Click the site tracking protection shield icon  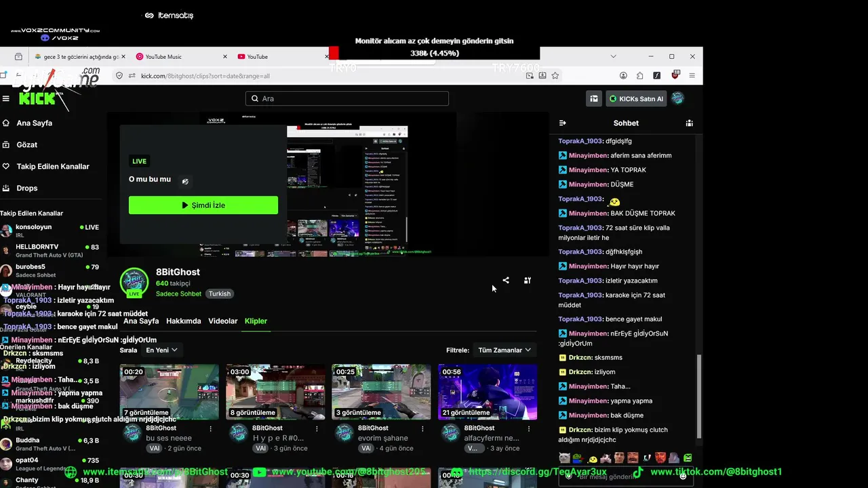point(120,75)
